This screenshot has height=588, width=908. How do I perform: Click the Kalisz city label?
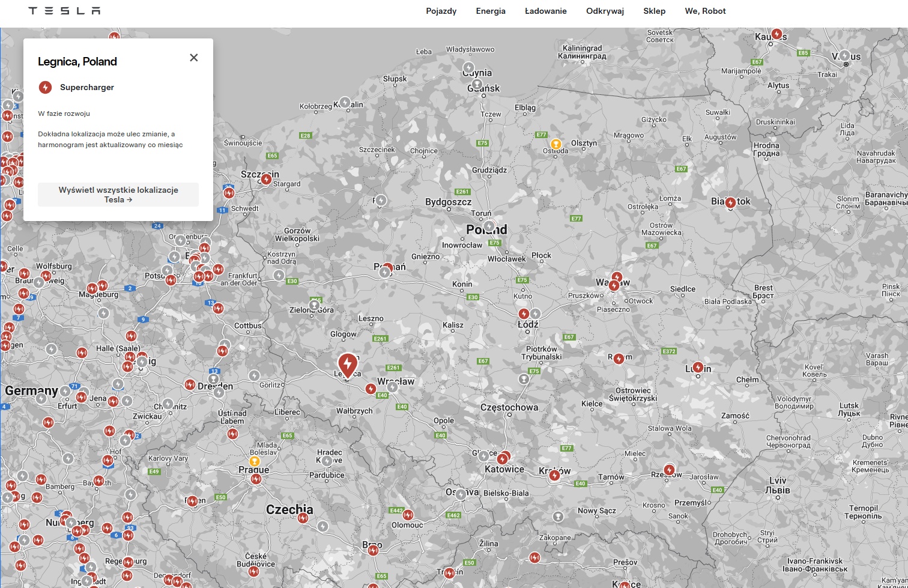click(x=453, y=325)
